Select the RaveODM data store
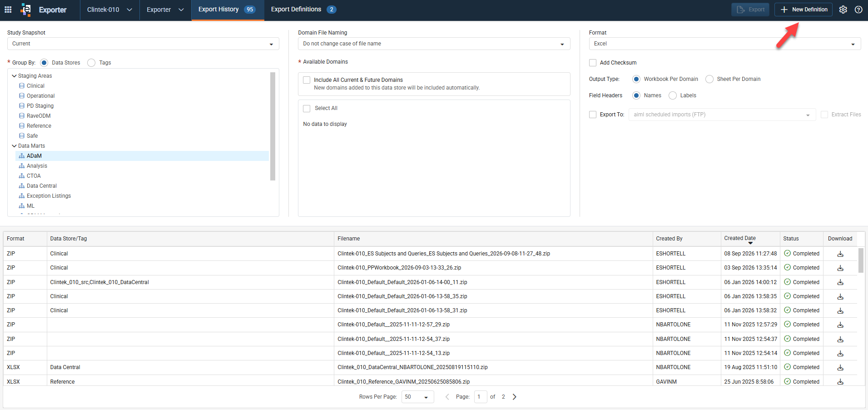868x410 pixels. coord(39,116)
